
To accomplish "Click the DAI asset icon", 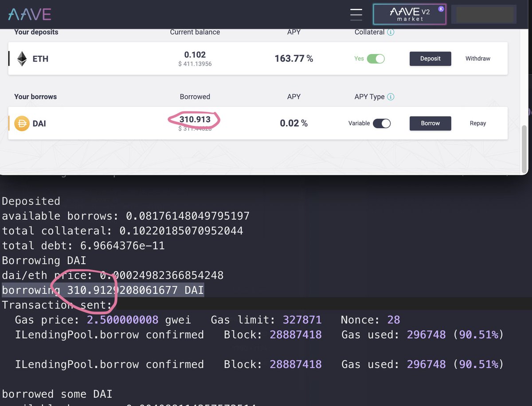I will 22,123.
